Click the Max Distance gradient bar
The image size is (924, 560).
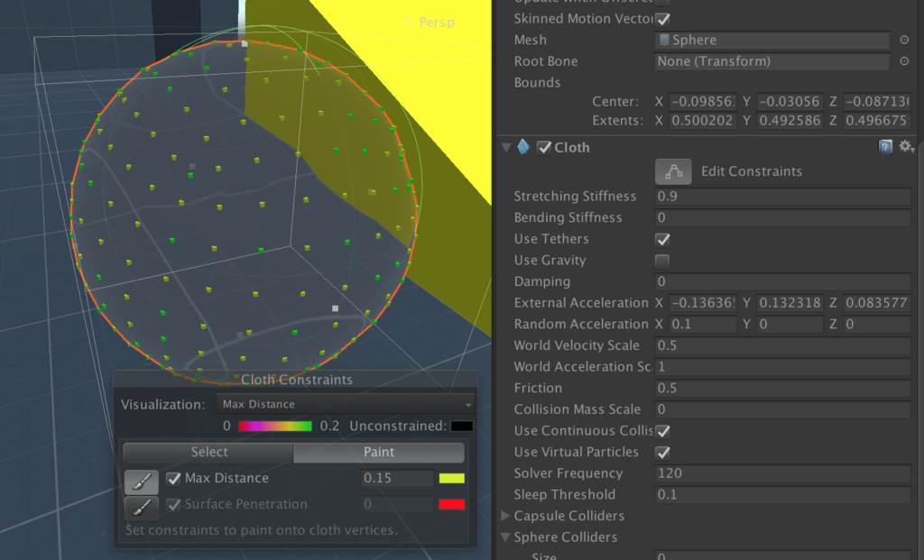tap(274, 426)
